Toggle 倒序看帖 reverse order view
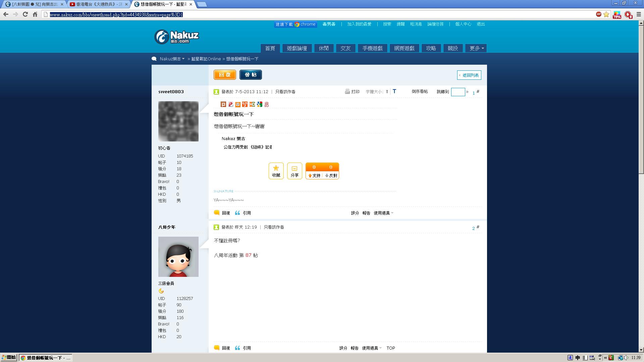 [x=420, y=92]
